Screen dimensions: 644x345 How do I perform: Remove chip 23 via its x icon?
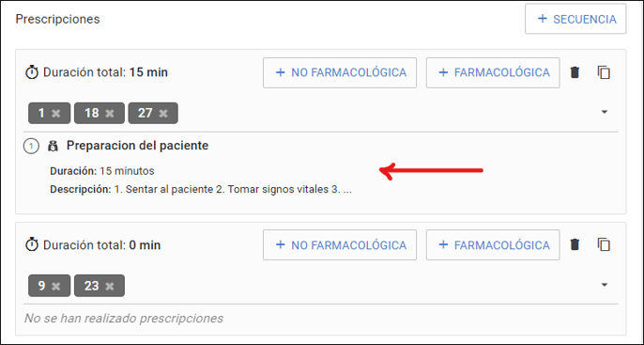click(x=110, y=286)
